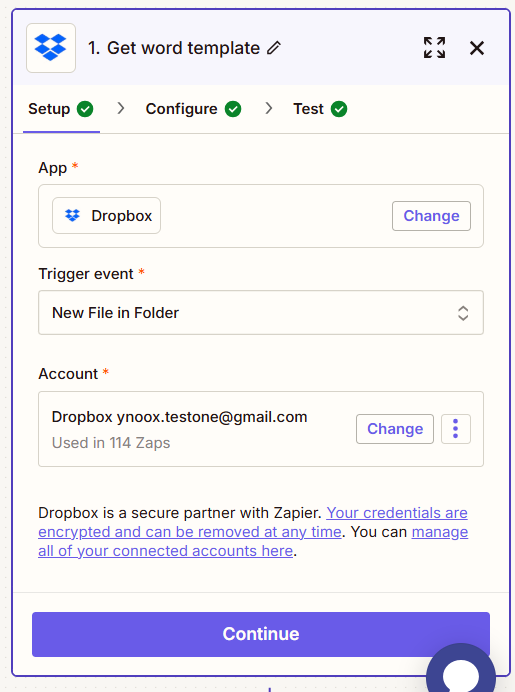515x692 pixels.
Task: Switch to the Test tab
Action: [x=320, y=109]
